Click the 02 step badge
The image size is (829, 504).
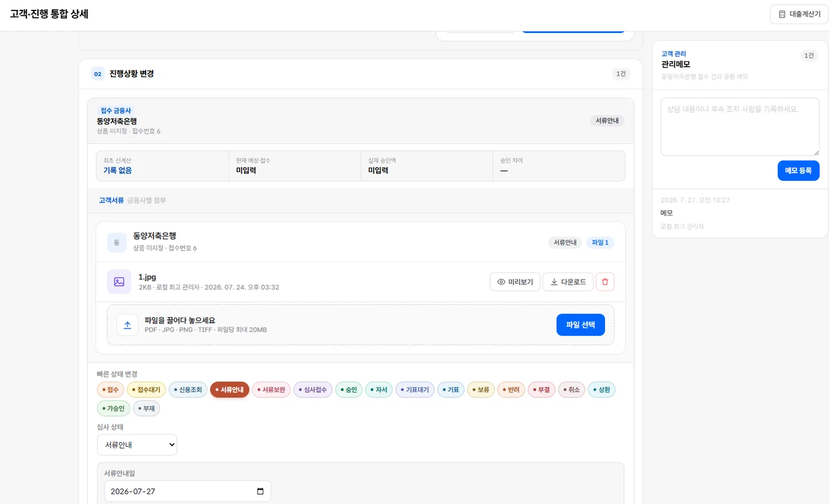point(98,74)
